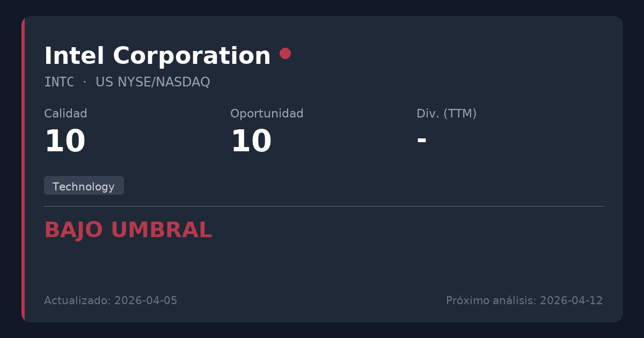This screenshot has width=644, height=338.
Task: Click the word Corporation in the title
Action: point(192,56)
